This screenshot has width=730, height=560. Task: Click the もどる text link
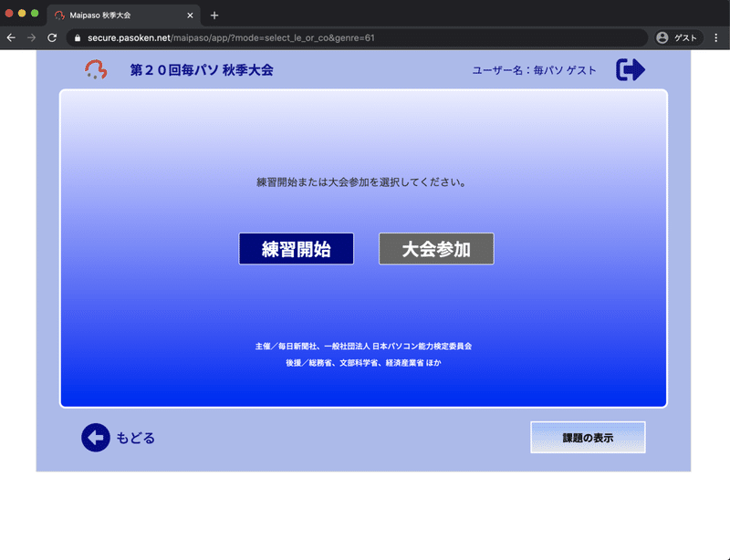pyautogui.click(x=135, y=438)
